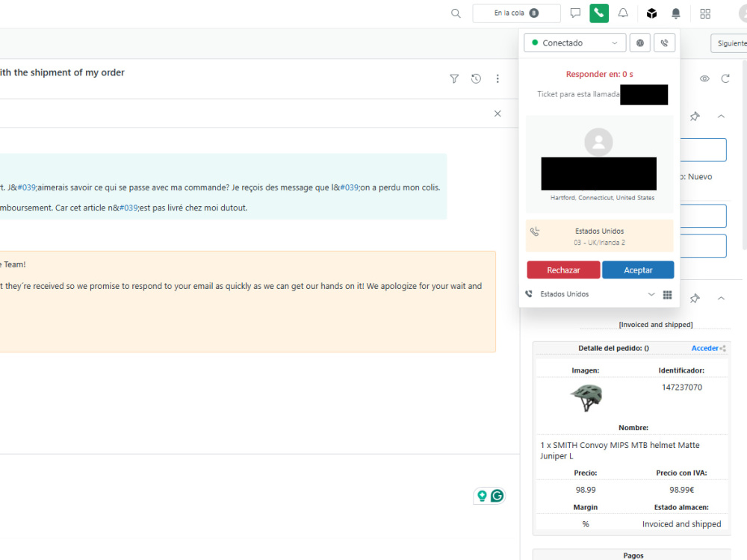Click the green lightbulb assistant icon
Image resolution: width=747 pixels, height=560 pixels.
coord(482,496)
